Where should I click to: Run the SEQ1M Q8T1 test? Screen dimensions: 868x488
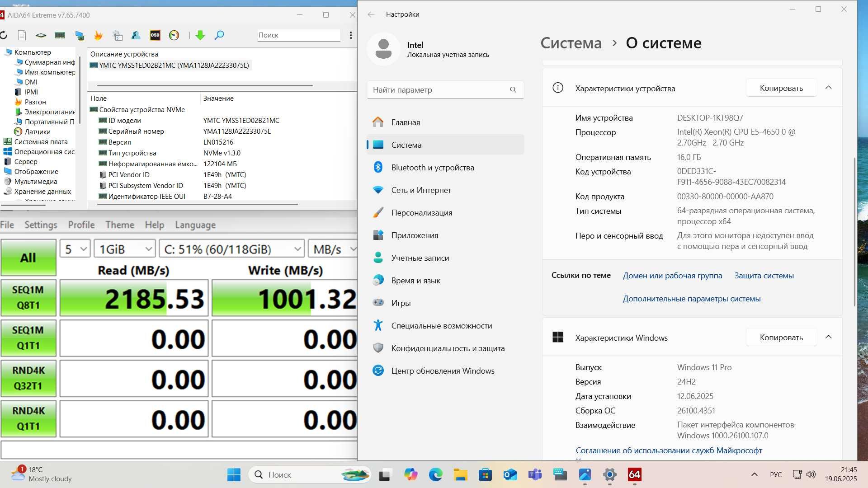(x=28, y=298)
